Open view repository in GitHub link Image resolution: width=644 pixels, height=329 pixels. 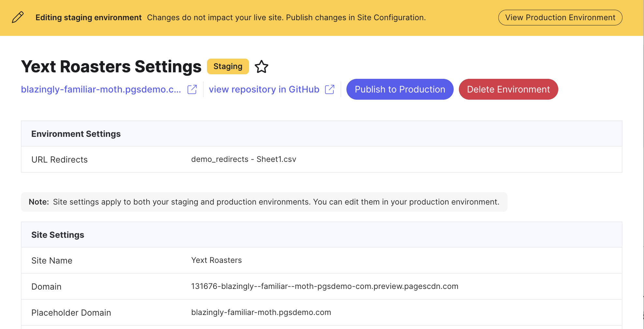[x=264, y=90]
